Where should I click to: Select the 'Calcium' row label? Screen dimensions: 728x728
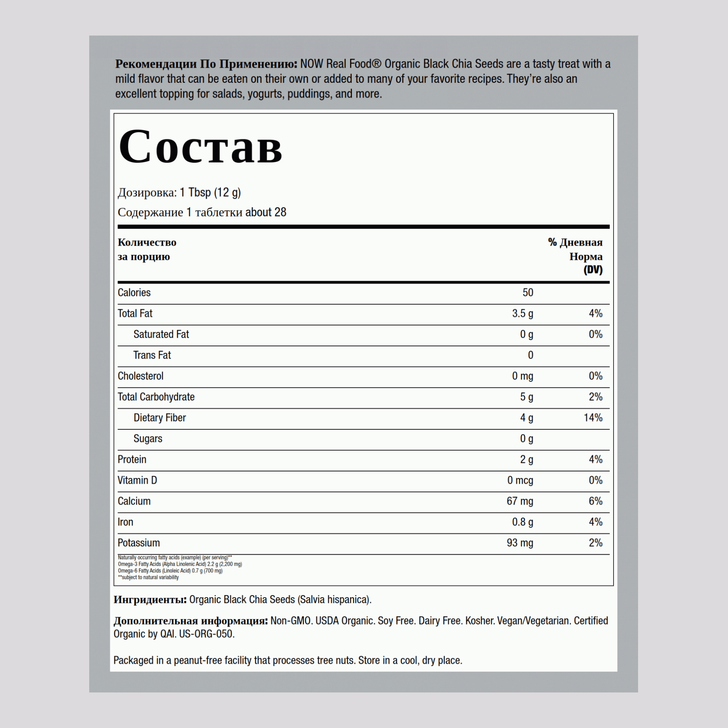click(134, 501)
